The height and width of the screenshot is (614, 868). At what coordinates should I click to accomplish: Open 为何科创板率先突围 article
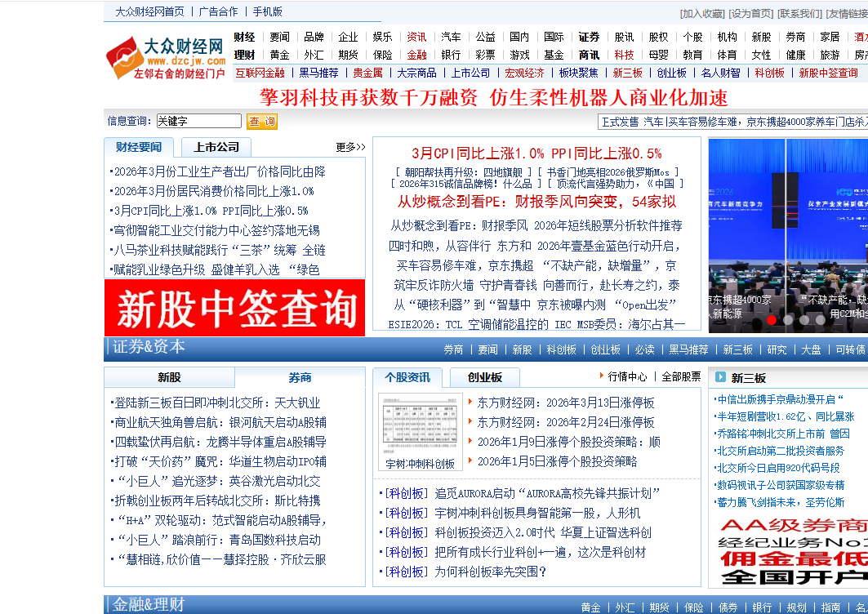491,572
